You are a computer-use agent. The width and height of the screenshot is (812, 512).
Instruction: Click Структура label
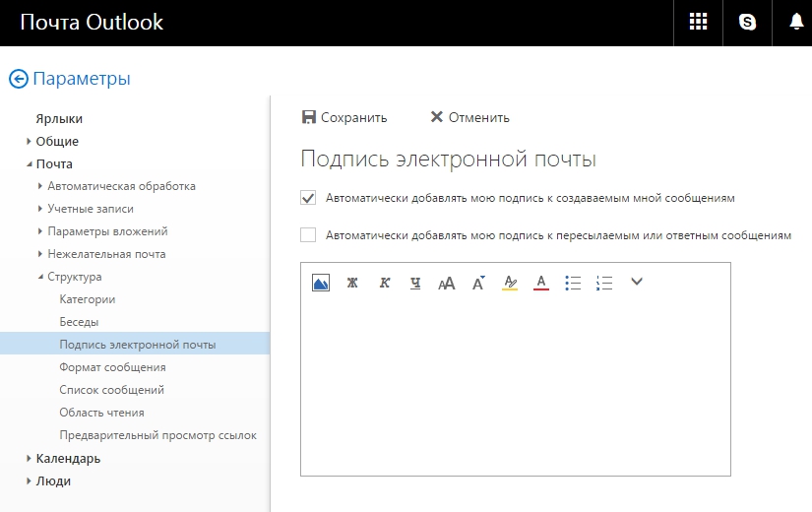click(74, 277)
